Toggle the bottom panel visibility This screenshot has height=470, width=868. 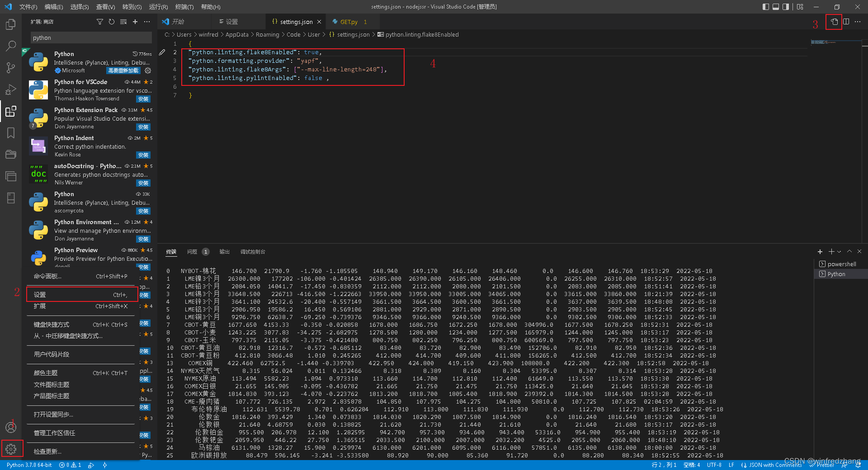tap(776, 7)
